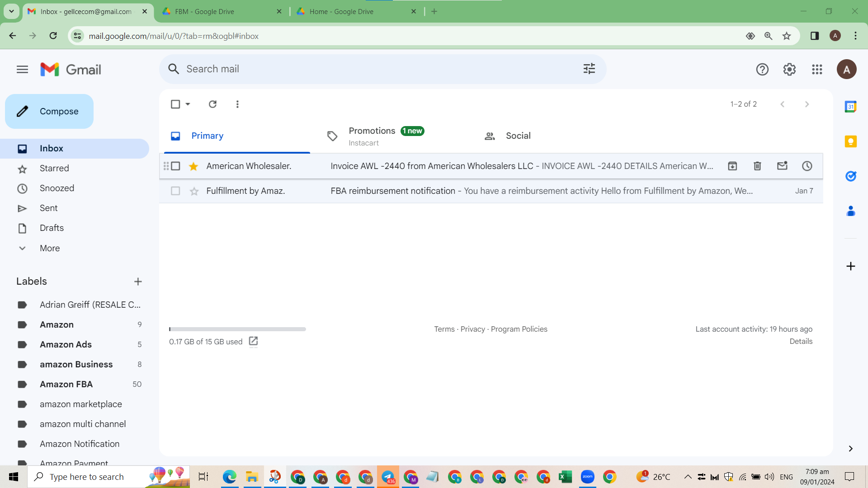Click the Gmail logo

pos(71,70)
